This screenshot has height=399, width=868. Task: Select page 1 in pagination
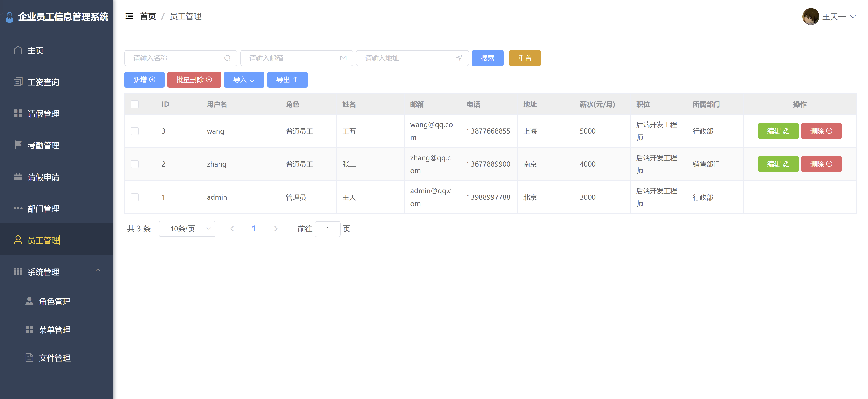254,229
